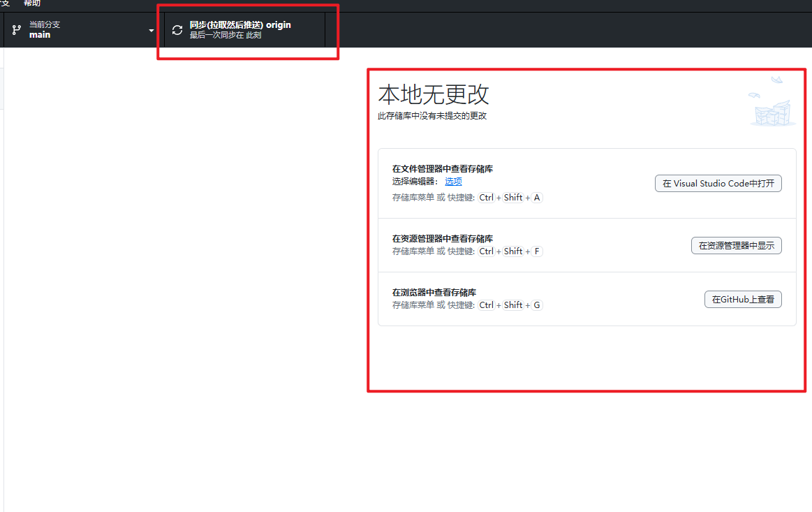Click the 'F' shortcut key badge

(x=537, y=251)
